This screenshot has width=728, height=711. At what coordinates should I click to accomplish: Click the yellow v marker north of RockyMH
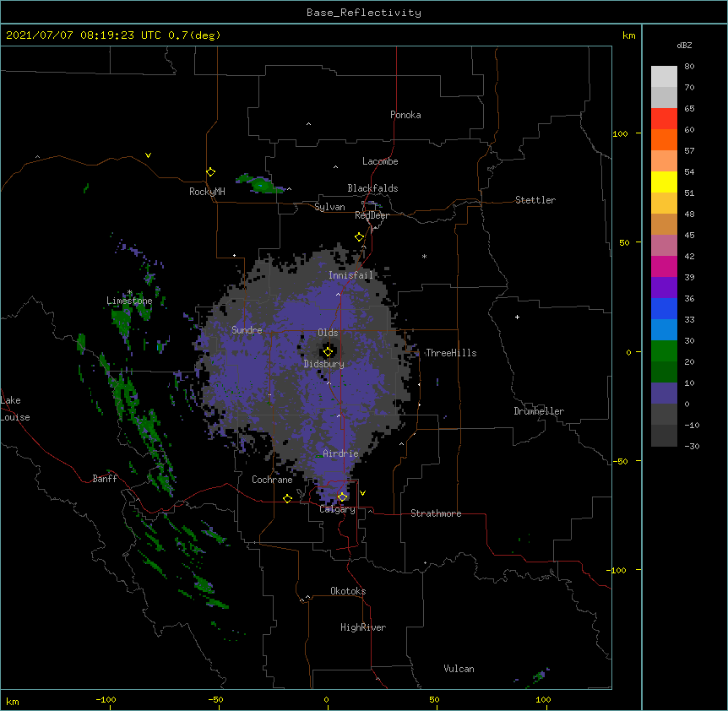(148, 155)
